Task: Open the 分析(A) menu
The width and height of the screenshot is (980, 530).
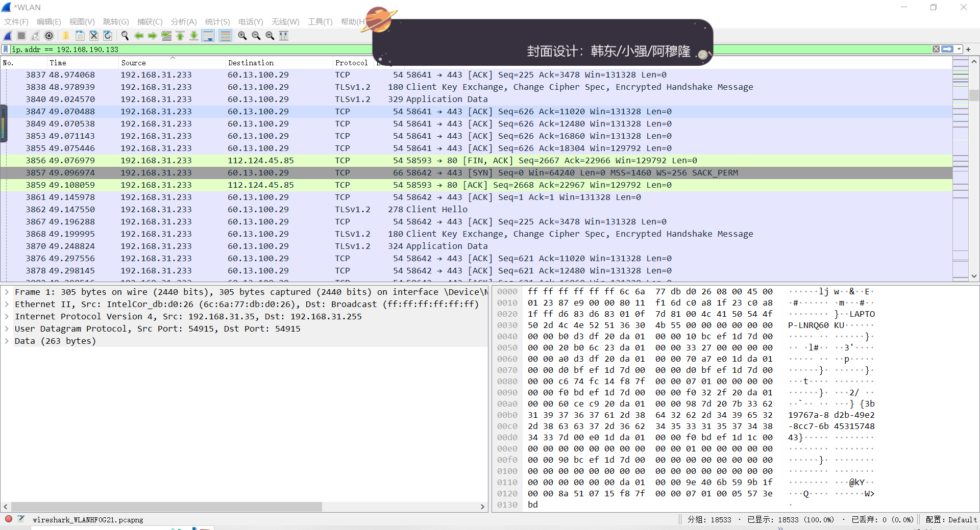Action: (x=184, y=22)
